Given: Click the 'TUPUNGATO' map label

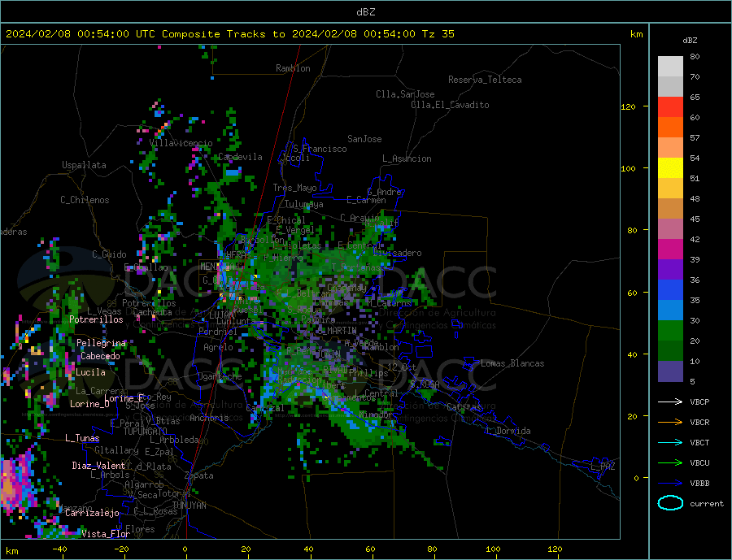Looking at the screenshot, I should pos(145,432).
